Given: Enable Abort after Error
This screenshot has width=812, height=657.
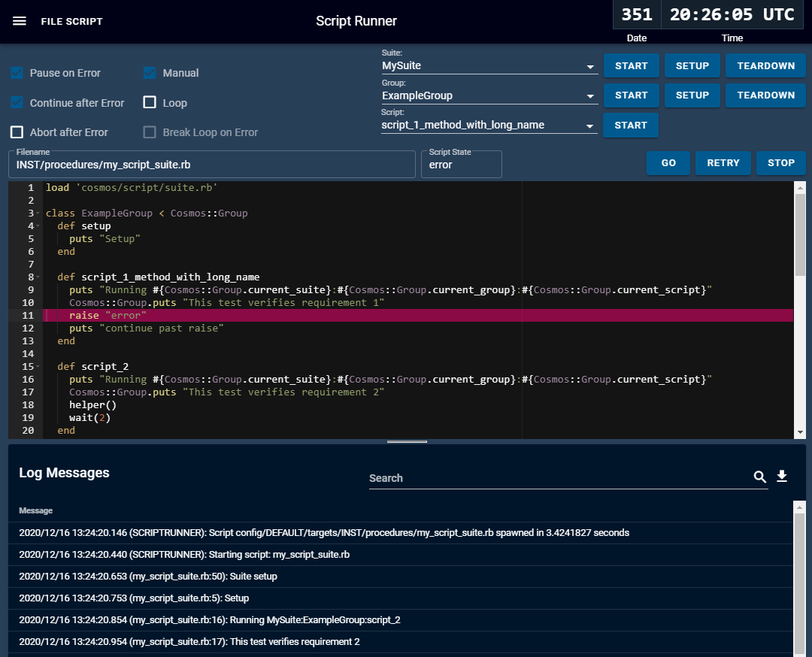Looking at the screenshot, I should pyautogui.click(x=17, y=132).
